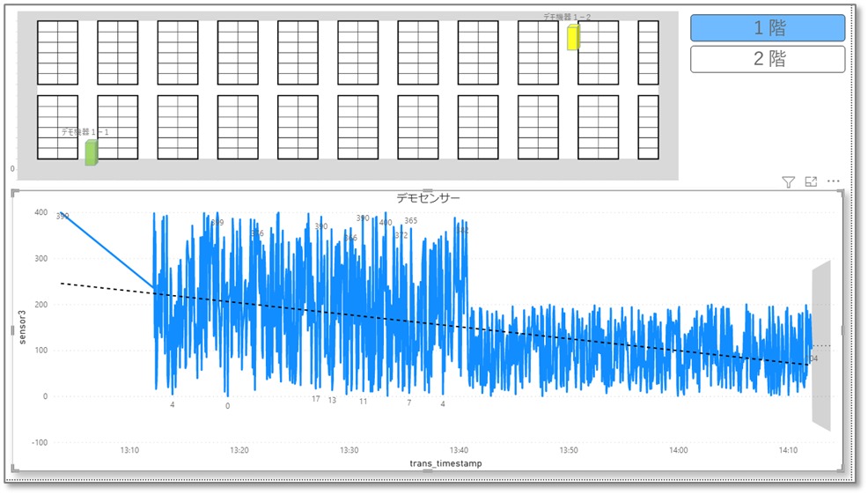This screenshot has width=868, height=495.
Task: Click the 300 value axis label
Action: pos(41,259)
